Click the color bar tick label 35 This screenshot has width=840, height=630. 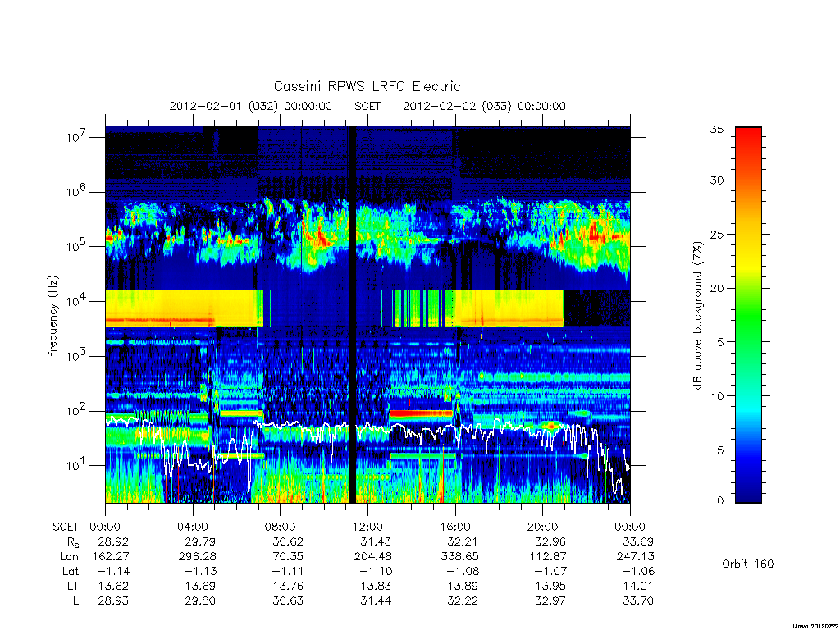(717, 129)
